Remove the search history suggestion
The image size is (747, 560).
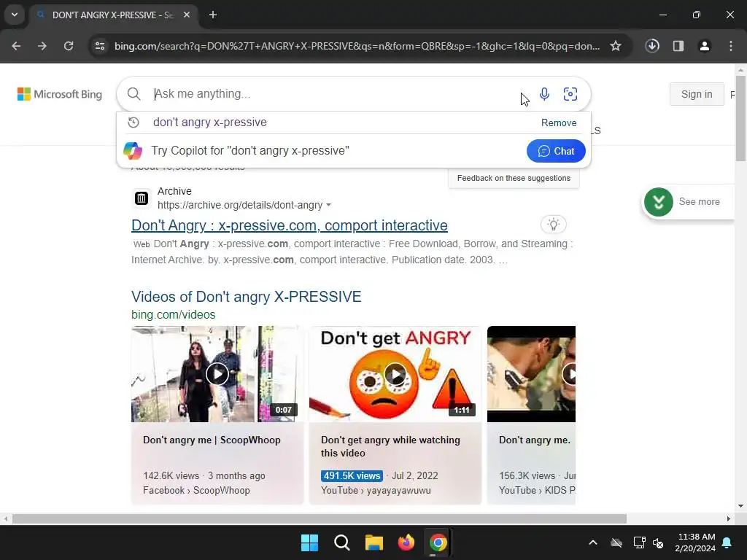coord(559,122)
